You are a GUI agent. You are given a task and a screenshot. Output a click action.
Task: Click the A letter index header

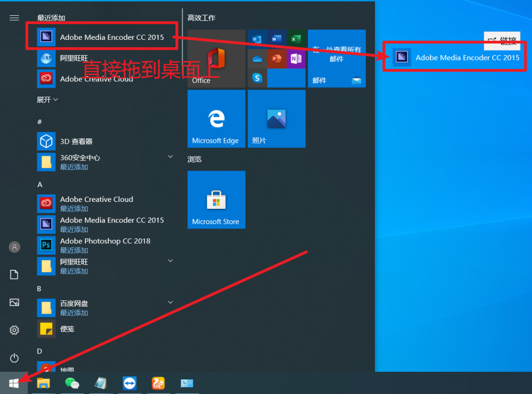[x=40, y=185]
